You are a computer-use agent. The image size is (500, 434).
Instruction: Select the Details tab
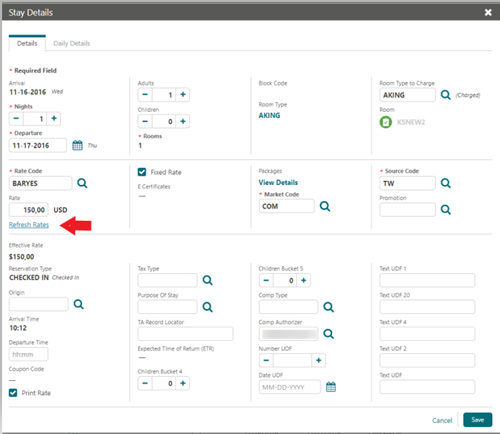[x=27, y=43]
